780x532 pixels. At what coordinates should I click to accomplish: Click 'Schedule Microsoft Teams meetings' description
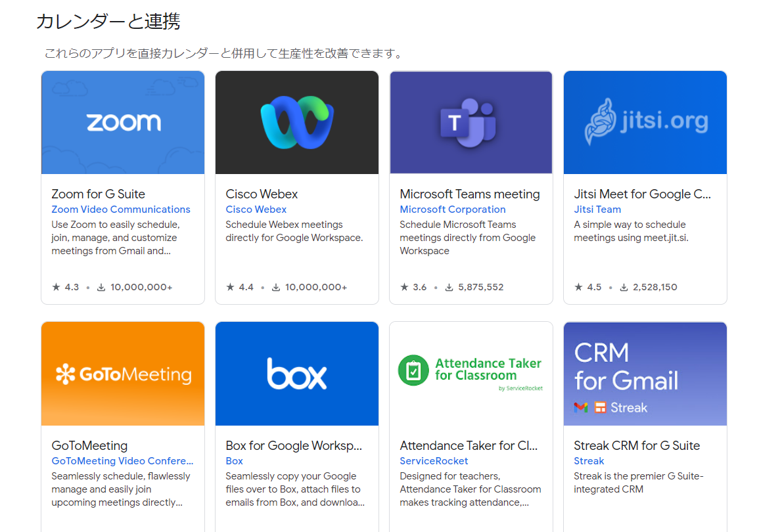pos(468,238)
